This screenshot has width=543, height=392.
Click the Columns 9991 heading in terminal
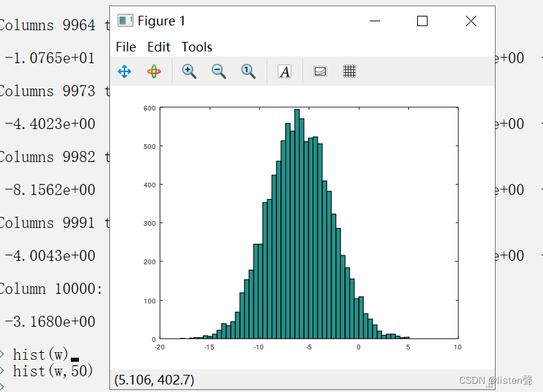(x=47, y=223)
